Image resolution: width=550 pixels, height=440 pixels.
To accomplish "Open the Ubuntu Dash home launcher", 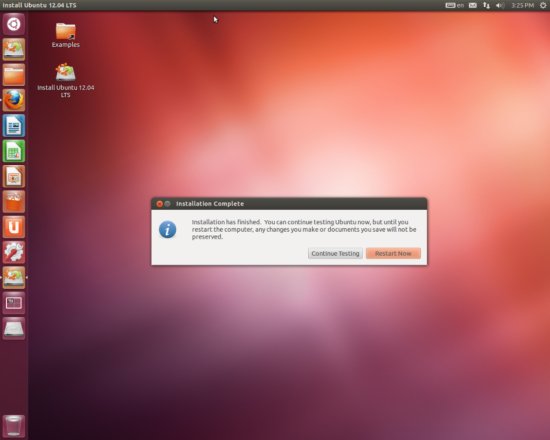I will coord(14,24).
